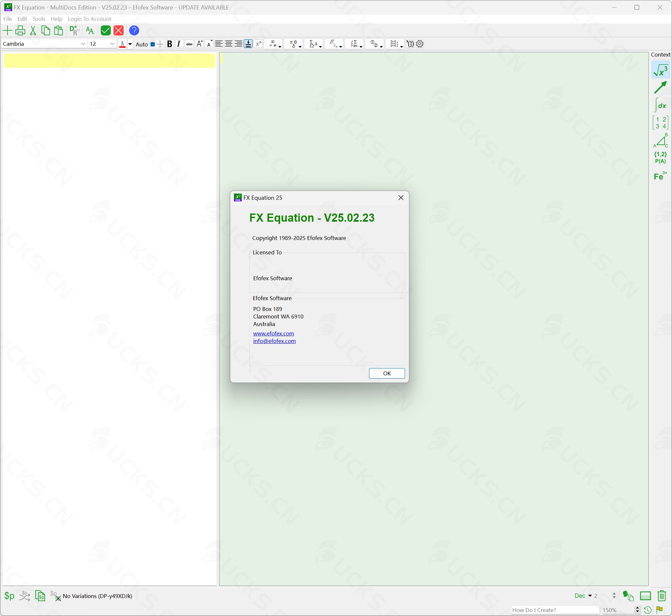Open help with the blue question mark icon

coord(134,31)
